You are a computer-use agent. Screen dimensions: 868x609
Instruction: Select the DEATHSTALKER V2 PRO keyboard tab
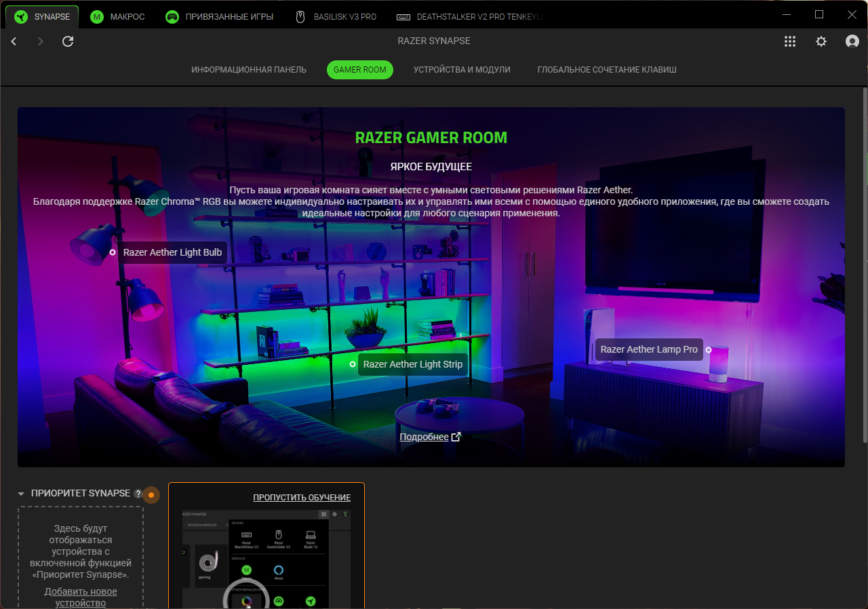[x=469, y=16]
